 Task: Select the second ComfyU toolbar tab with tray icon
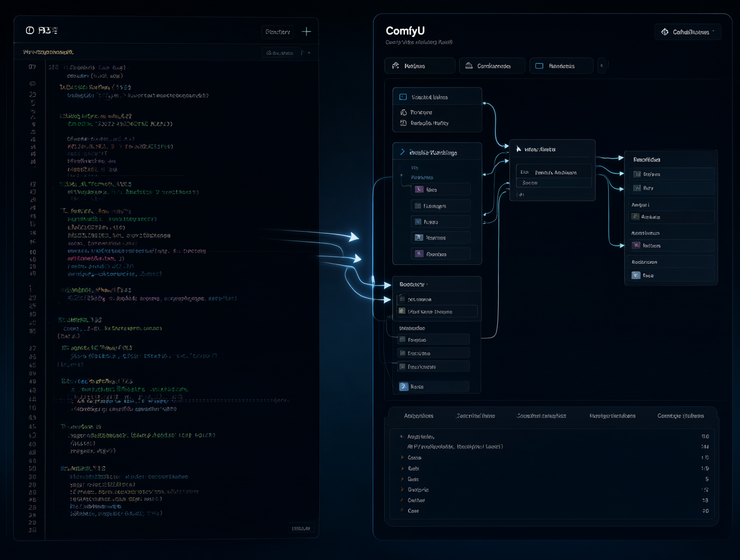pyautogui.click(x=492, y=66)
